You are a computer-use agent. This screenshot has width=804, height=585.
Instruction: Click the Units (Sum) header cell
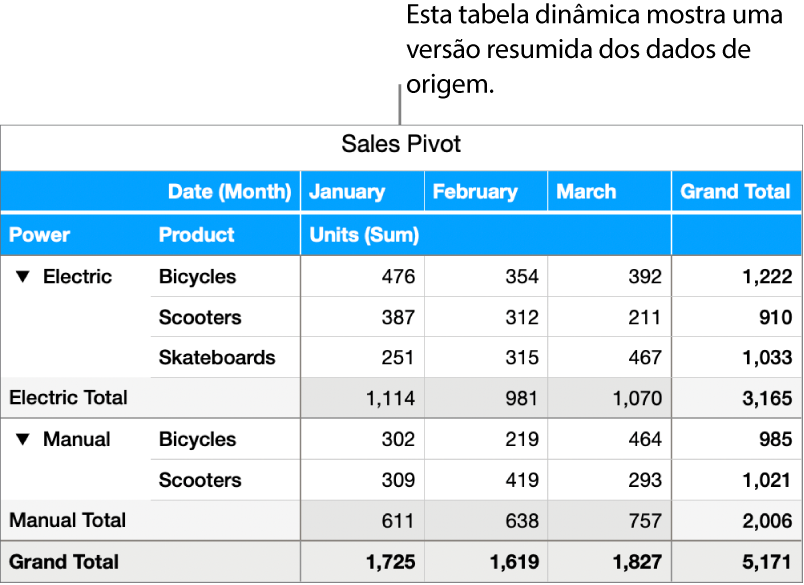[x=364, y=235]
